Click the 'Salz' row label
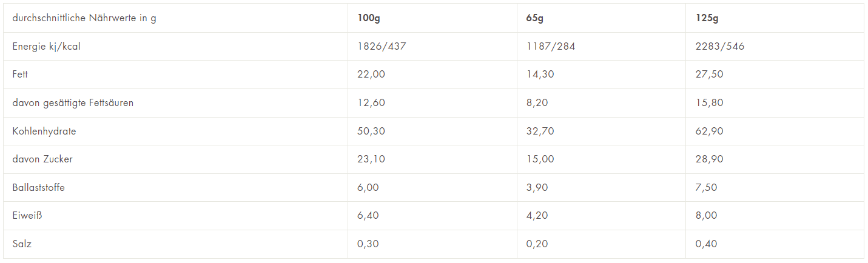 click(x=22, y=244)
